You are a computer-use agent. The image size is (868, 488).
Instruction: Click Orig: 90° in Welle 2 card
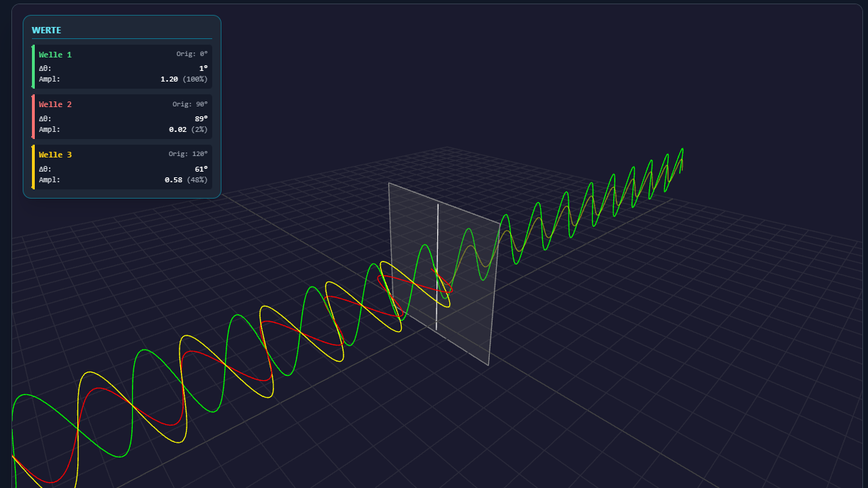(x=189, y=104)
